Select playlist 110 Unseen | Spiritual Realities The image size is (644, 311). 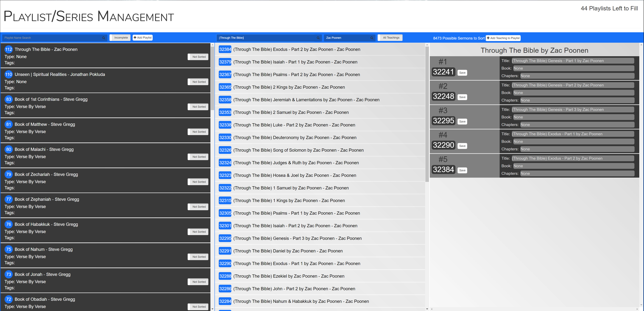pos(105,81)
